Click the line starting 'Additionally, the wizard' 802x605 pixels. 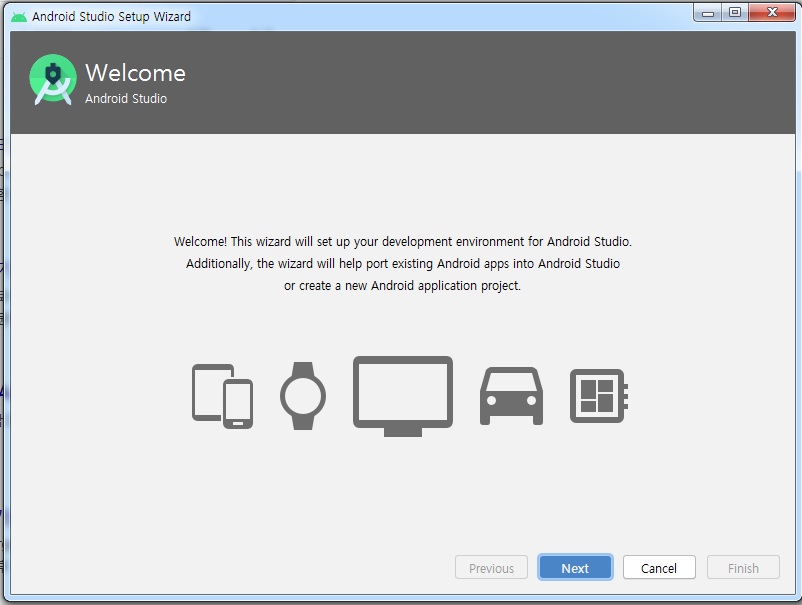(403, 263)
